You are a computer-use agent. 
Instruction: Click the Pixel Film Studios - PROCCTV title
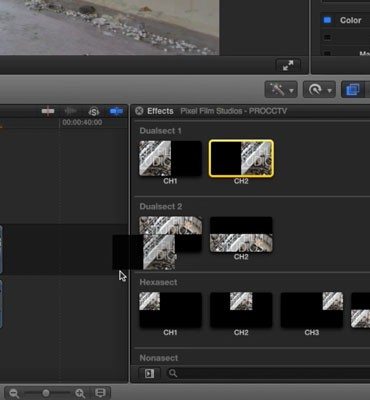pyautogui.click(x=234, y=111)
